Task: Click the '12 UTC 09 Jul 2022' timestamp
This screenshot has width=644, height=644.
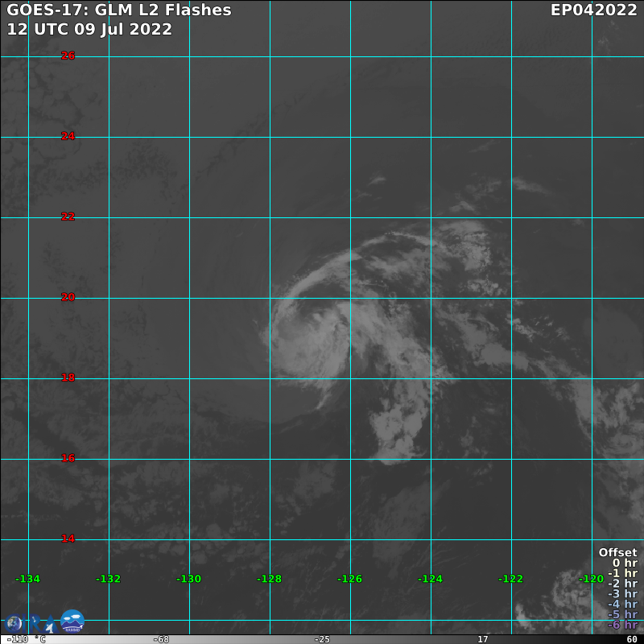Action: coord(89,29)
